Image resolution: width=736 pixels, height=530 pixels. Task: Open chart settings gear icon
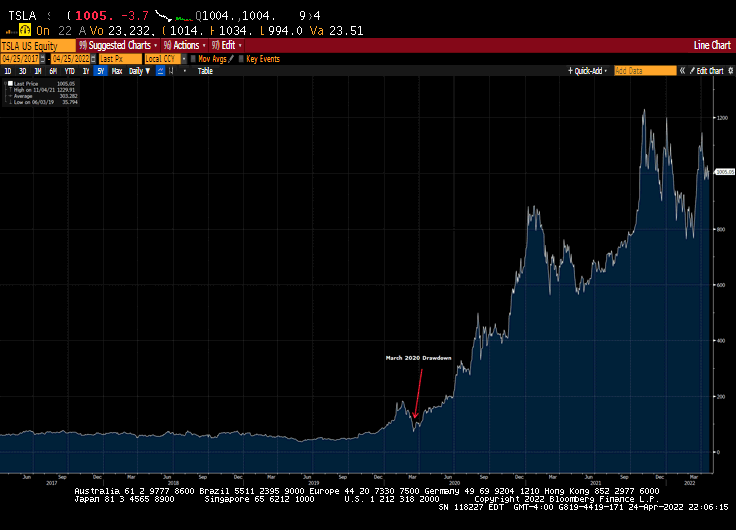click(730, 71)
